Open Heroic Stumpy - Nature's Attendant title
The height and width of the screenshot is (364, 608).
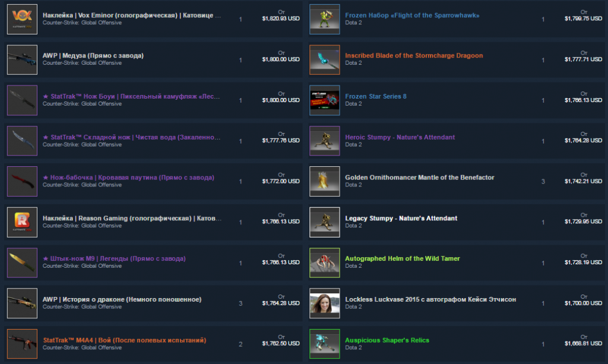click(400, 137)
